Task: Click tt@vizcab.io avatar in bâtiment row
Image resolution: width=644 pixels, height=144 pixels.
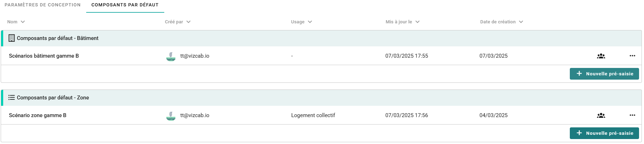Action: point(171,56)
